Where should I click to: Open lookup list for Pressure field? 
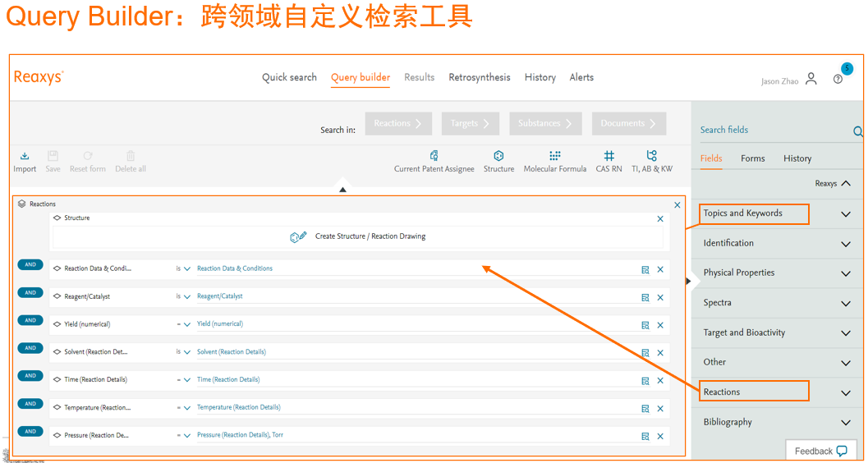click(645, 436)
